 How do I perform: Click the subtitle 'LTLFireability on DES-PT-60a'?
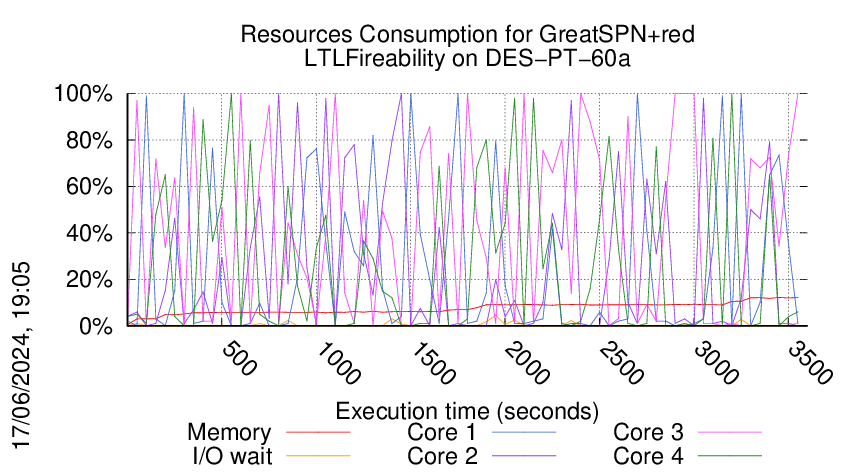pyautogui.click(x=467, y=58)
